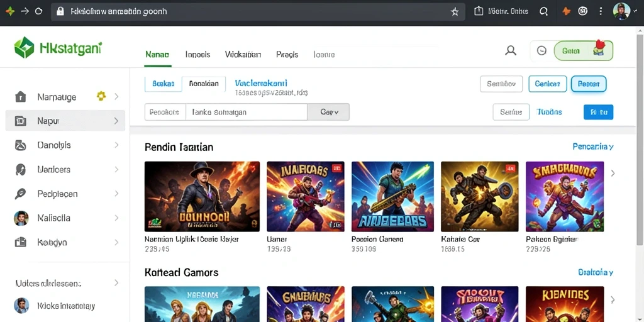This screenshot has height=322, width=644.
Task: Expand the Danolgls sidebar chevron
Action: click(116, 145)
